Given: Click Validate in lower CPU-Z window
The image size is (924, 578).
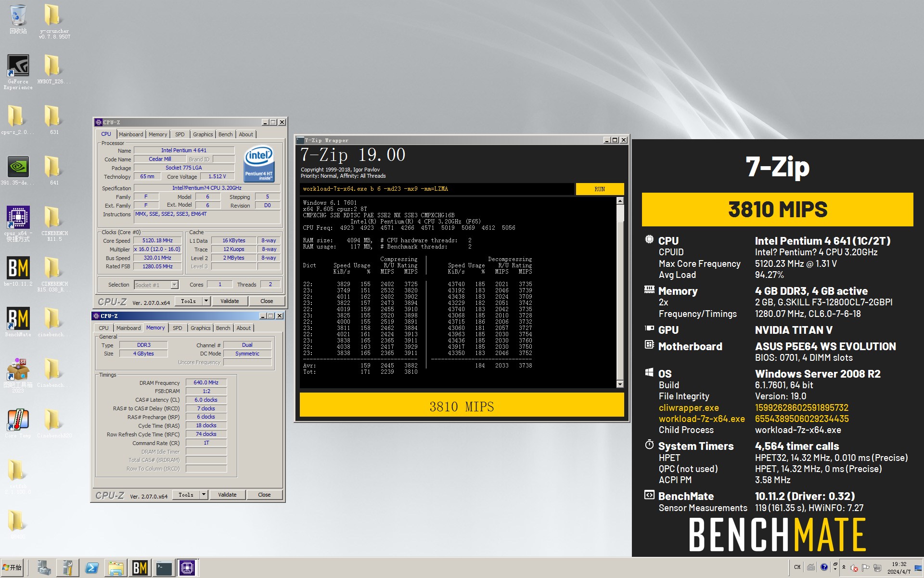Looking at the screenshot, I should coord(227,495).
